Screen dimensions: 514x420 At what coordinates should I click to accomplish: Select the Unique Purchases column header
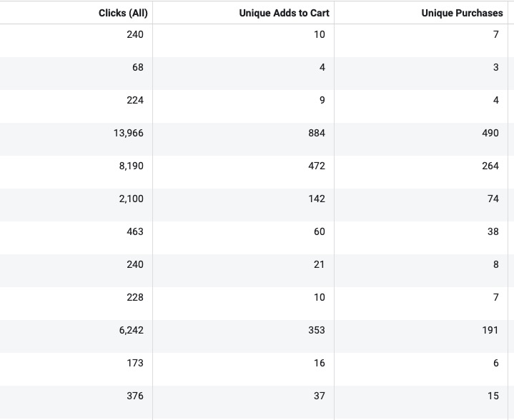pyautogui.click(x=462, y=13)
